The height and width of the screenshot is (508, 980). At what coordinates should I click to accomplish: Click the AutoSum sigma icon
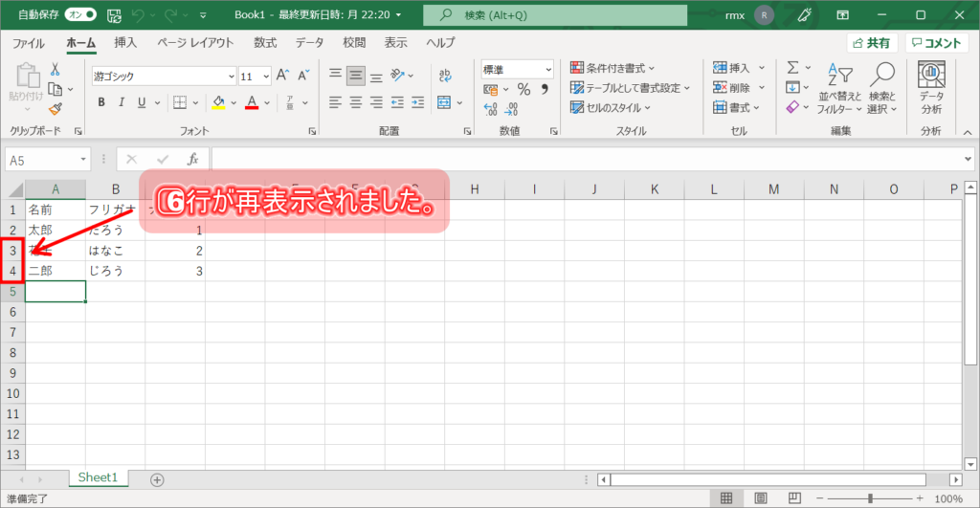[x=792, y=68]
